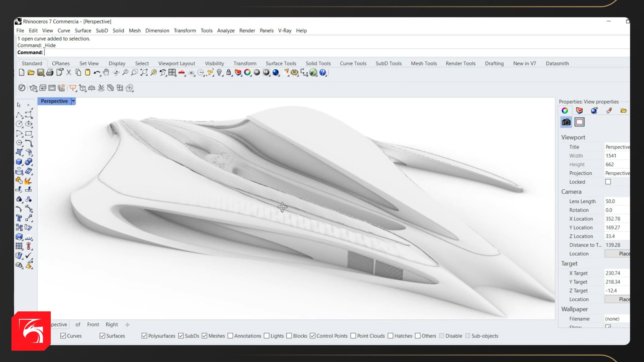Enable the Annotations filter checkbox
This screenshot has height=362, width=644.
point(230,336)
